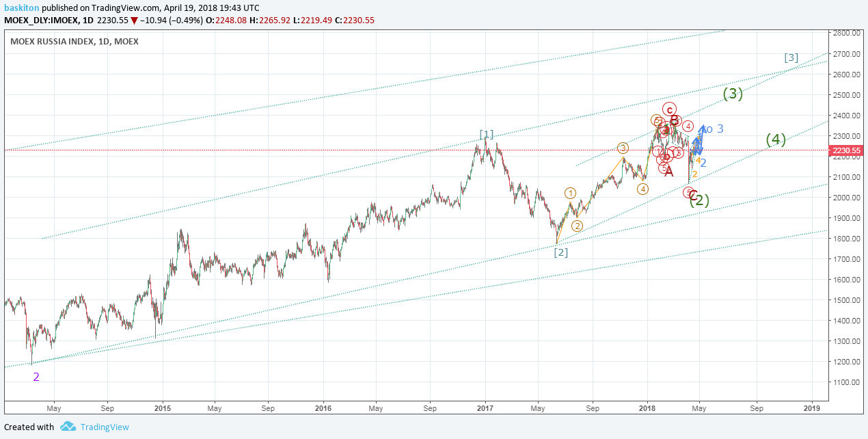The height and width of the screenshot is (439, 868).
Task: Click the 1600.00 price axis label
Action: pos(847,280)
